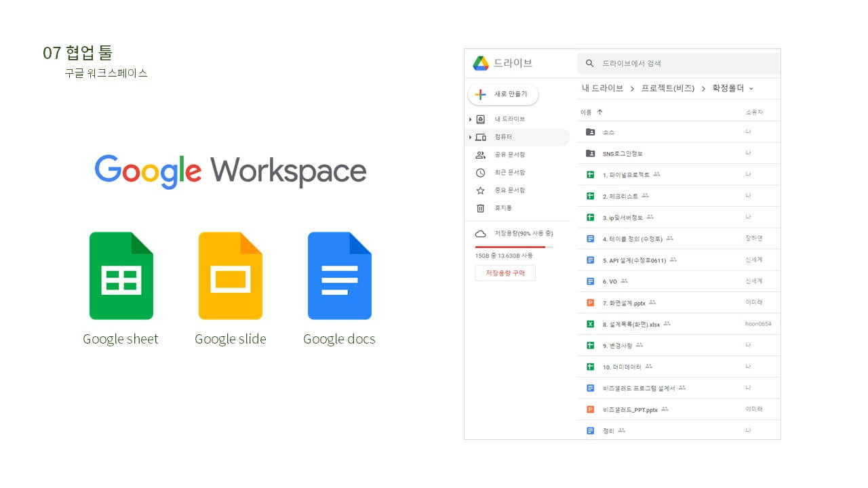Click the 컴퓨터 devices icon
868x488 pixels.
[481, 137]
